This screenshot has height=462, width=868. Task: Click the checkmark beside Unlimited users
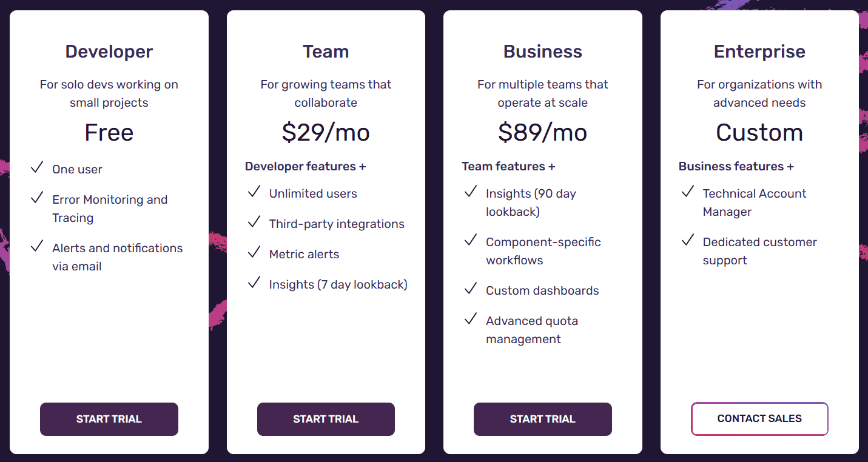pyautogui.click(x=254, y=192)
